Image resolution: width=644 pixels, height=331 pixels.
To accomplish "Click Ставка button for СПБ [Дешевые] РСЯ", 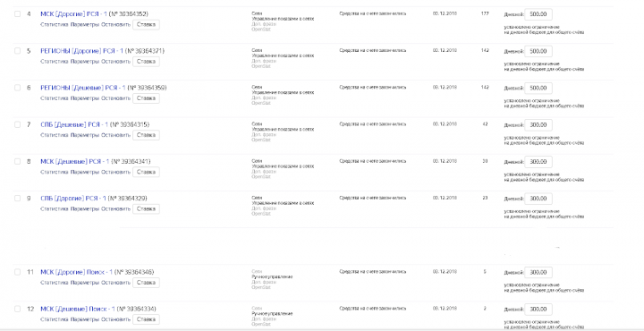I will tap(146, 135).
